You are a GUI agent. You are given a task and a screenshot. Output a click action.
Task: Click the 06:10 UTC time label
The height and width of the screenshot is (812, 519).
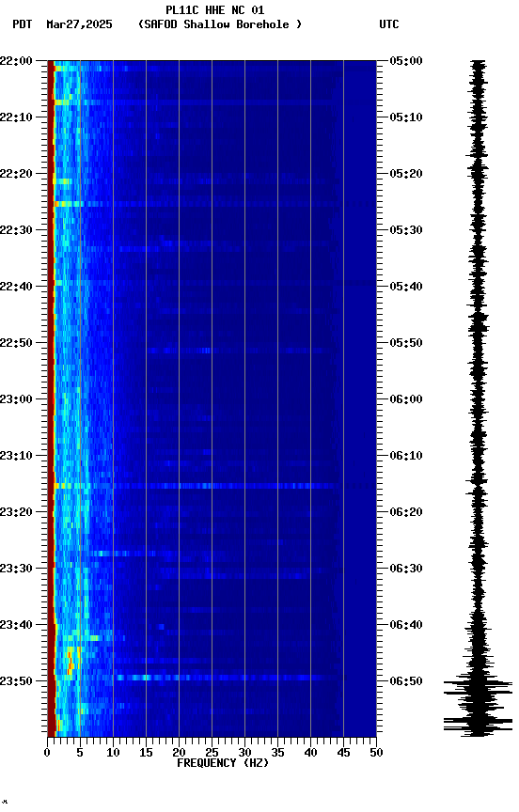tap(406, 456)
